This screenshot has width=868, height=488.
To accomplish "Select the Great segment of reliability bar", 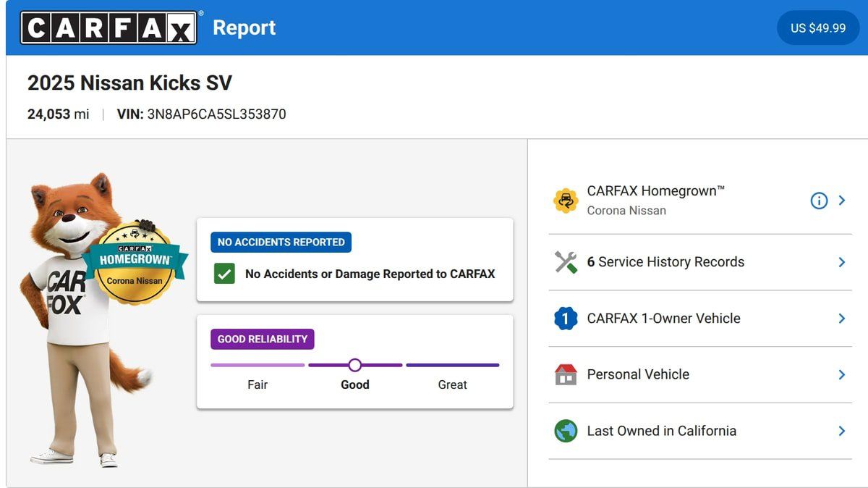I will pos(453,365).
